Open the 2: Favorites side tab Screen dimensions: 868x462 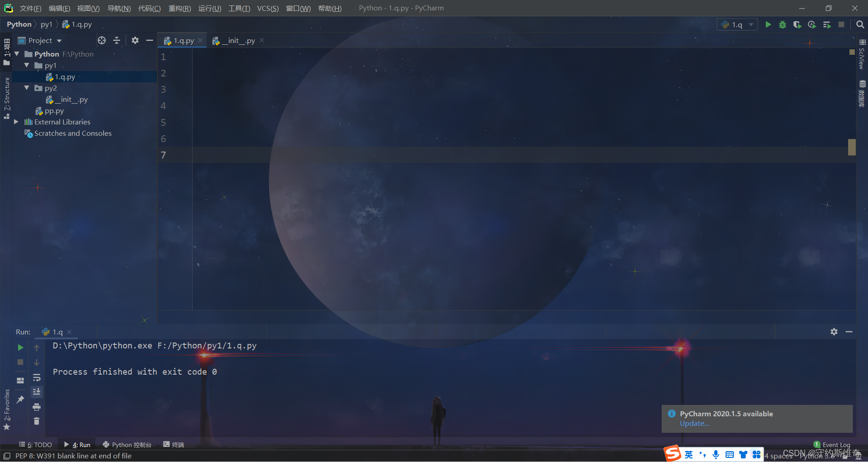pos(7,410)
